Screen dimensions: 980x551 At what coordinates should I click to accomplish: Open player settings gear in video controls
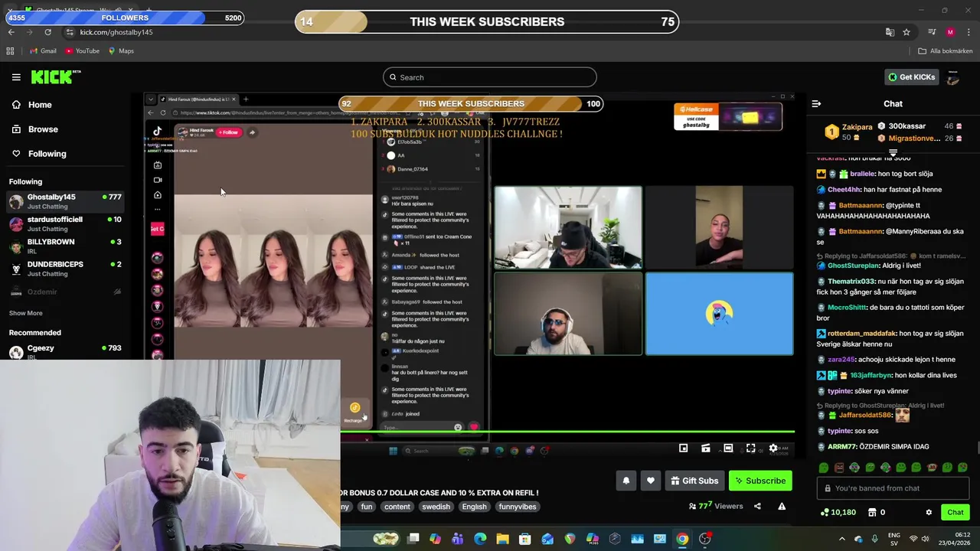[x=773, y=448]
